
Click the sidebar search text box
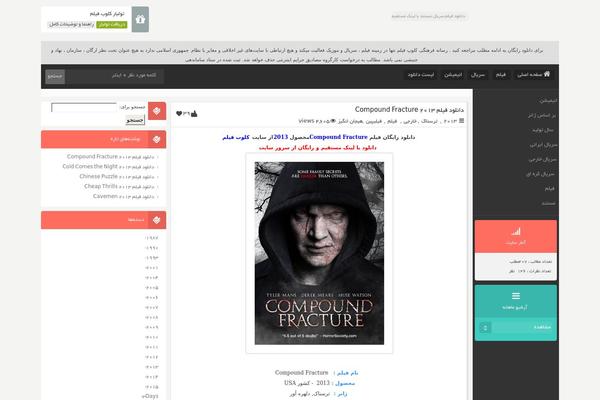(x=84, y=107)
